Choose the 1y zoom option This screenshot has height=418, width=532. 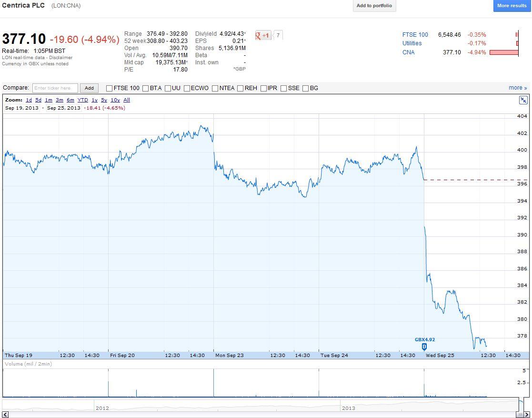click(94, 100)
